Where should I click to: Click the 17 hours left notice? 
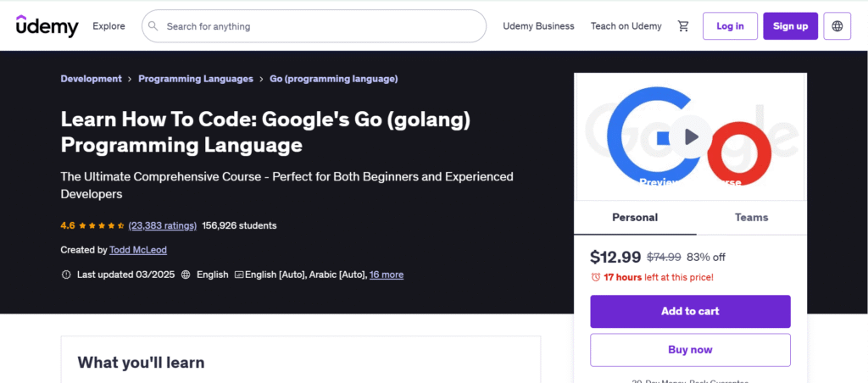pyautogui.click(x=658, y=277)
